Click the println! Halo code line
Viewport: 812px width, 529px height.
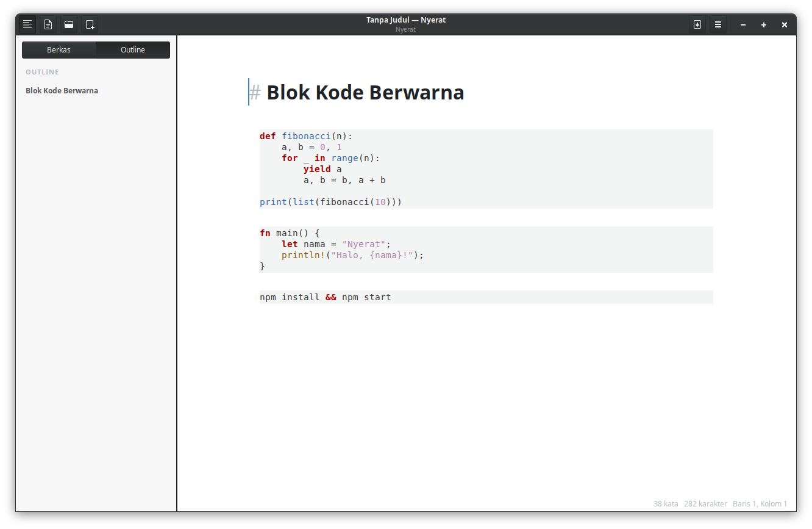coord(352,255)
